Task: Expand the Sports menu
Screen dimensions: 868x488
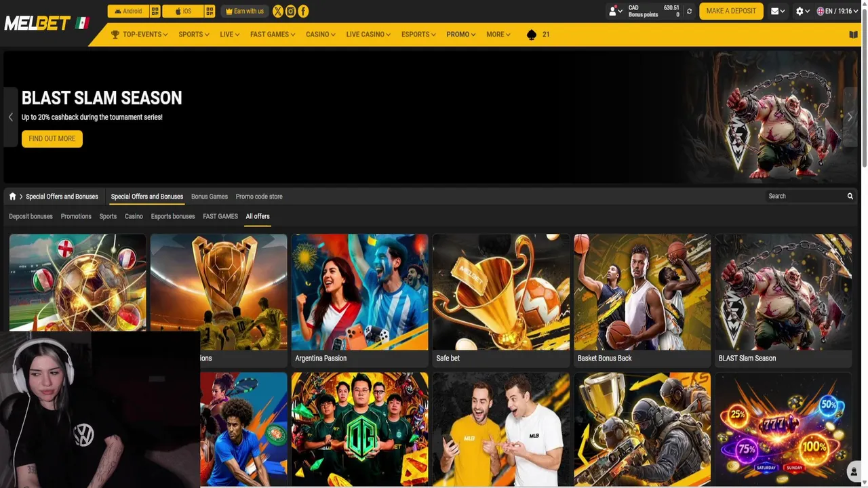Action: (x=194, y=35)
